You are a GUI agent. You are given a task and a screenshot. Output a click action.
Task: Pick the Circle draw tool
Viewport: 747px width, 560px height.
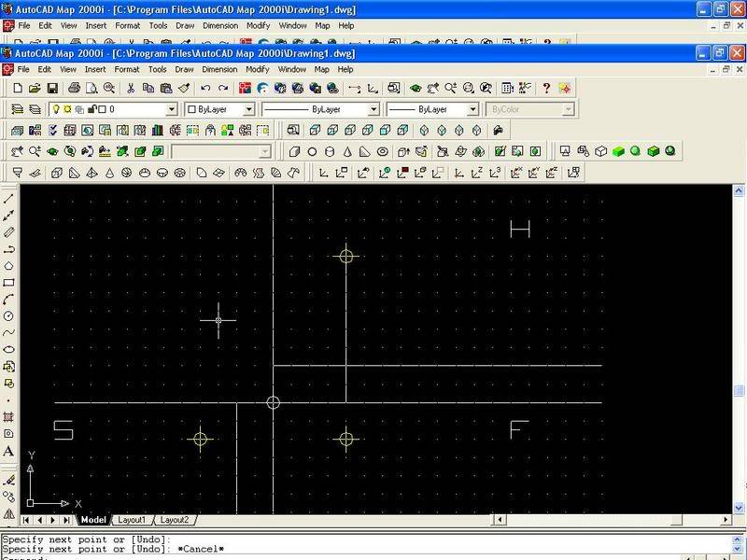click(x=9, y=315)
